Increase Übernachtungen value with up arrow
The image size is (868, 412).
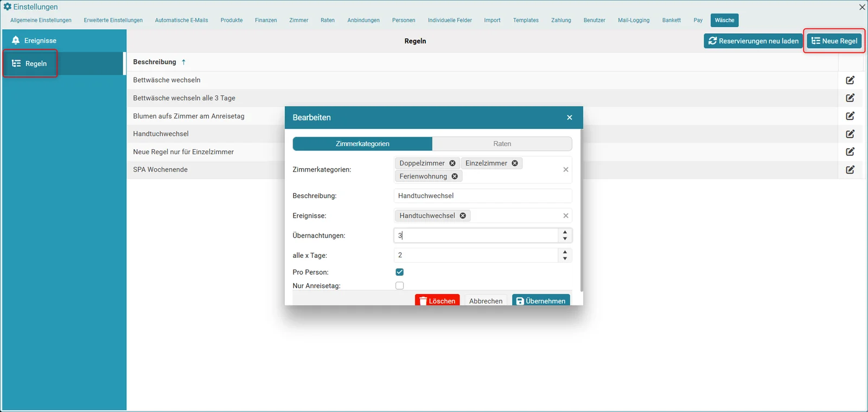pos(565,232)
